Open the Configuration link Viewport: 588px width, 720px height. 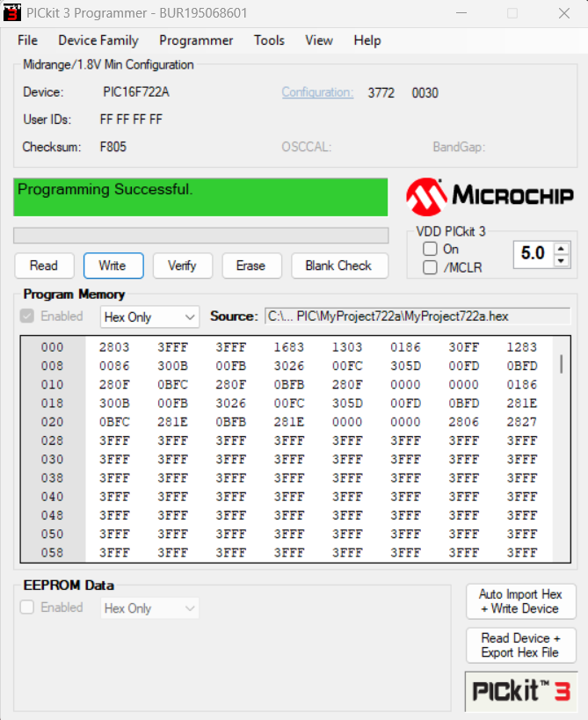[x=317, y=92]
